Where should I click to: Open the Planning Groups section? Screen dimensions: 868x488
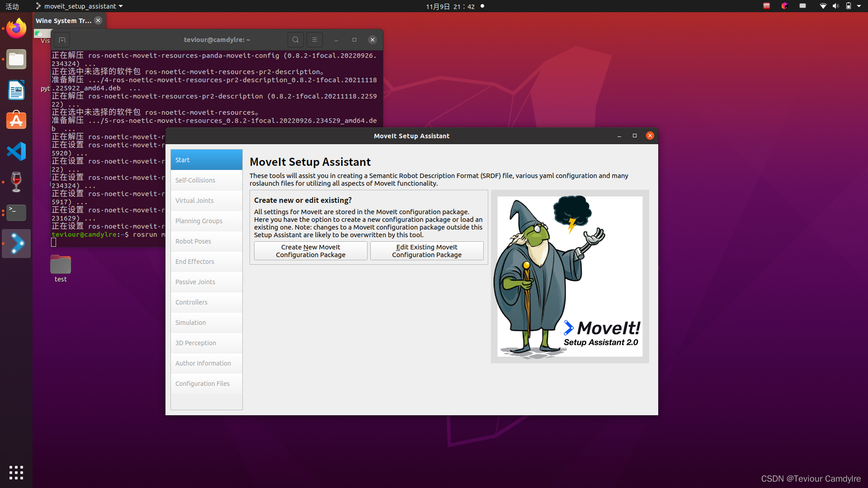[x=207, y=221]
